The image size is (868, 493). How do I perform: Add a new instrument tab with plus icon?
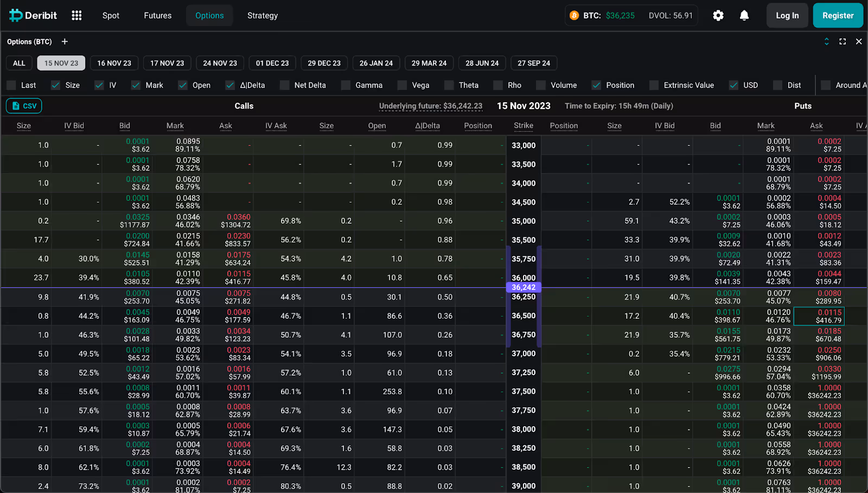[64, 41]
